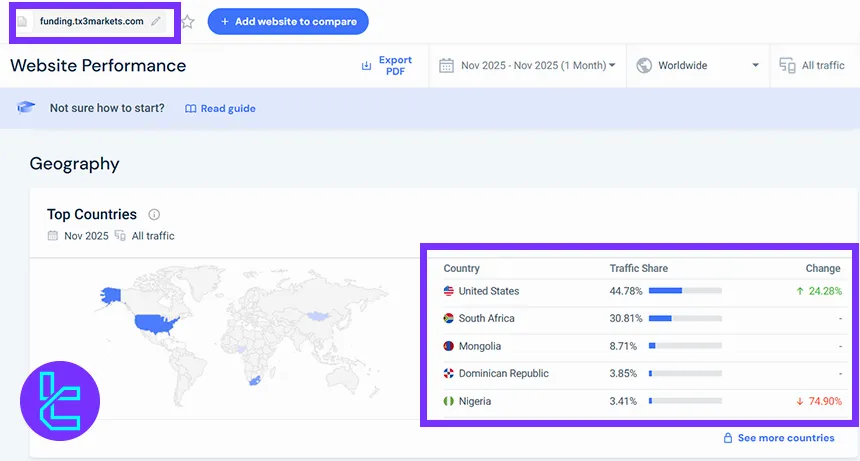The height and width of the screenshot is (461, 860).
Task: Click the 44.78% traffic share bar
Action: pyautogui.click(x=685, y=291)
